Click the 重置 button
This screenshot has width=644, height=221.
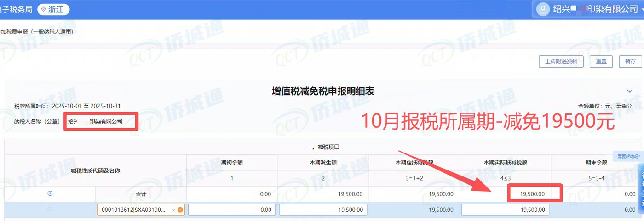601,62
